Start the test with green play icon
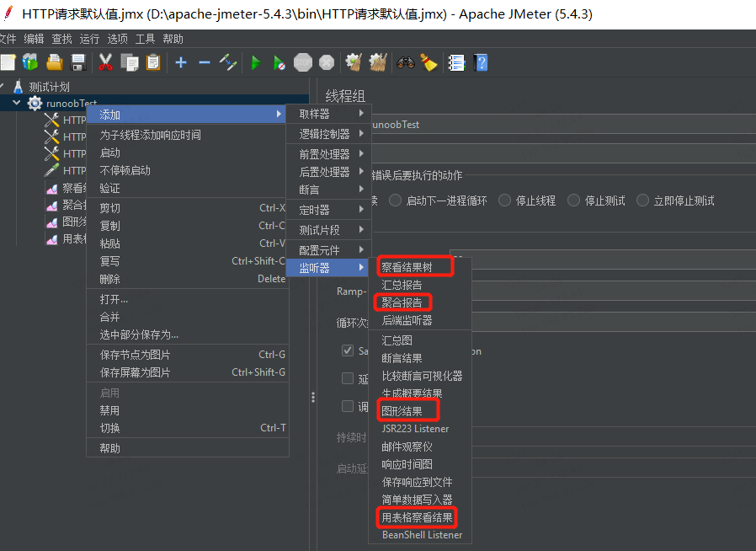The height and width of the screenshot is (551, 756). pos(256,62)
